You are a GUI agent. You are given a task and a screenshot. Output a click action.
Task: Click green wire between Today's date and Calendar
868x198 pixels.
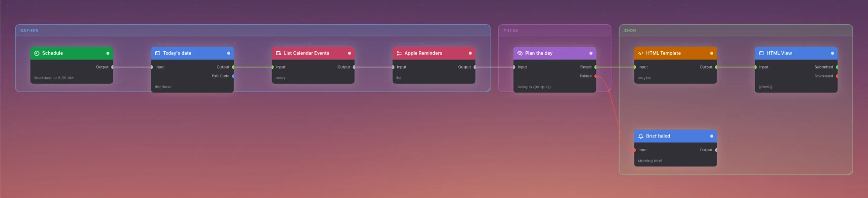[253, 67]
